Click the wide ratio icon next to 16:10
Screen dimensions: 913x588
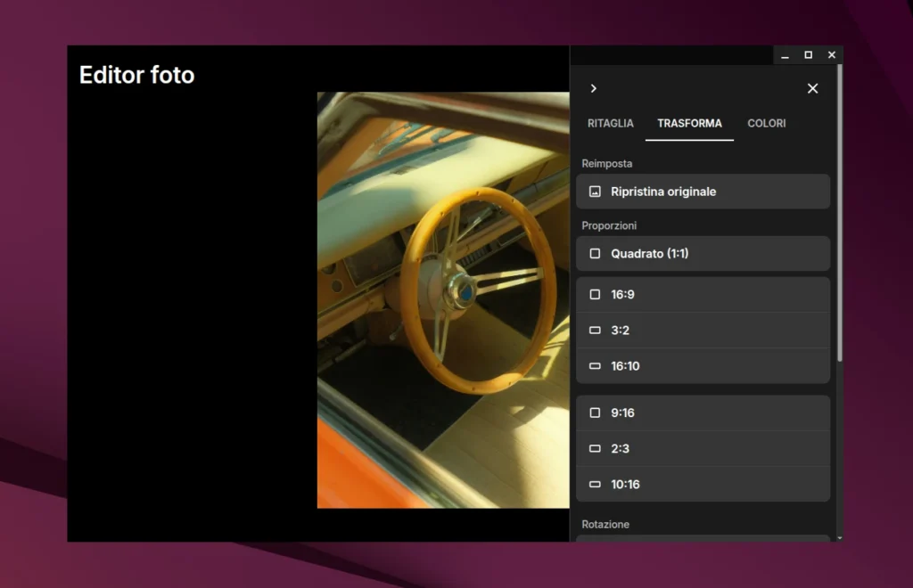(594, 365)
